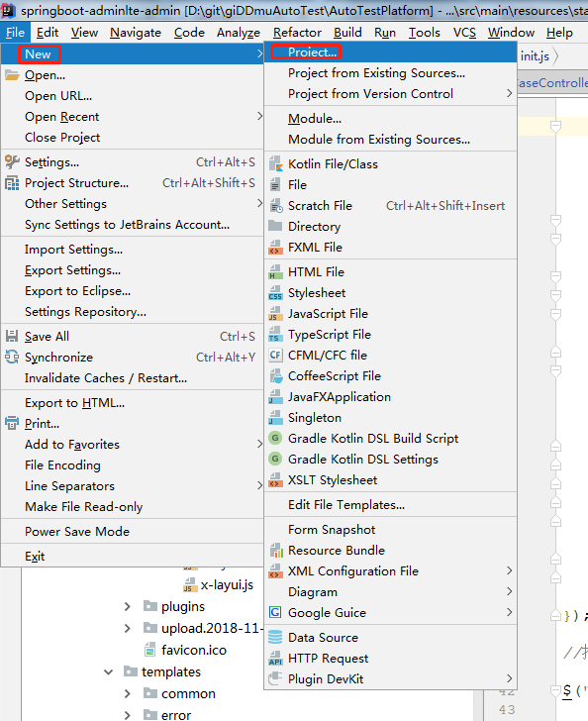This screenshot has width=588, height=721.
Task: Click the Save All floppy icon
Action: [x=12, y=336]
